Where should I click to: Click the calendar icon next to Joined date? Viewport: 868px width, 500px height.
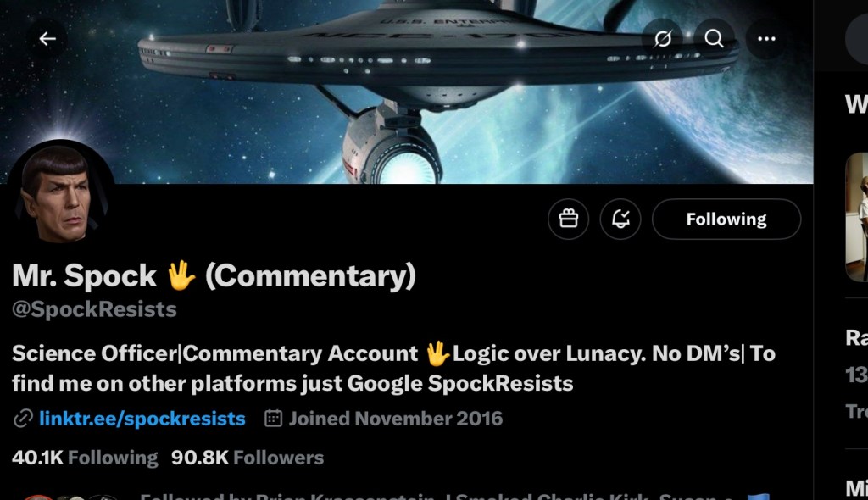coord(273,418)
